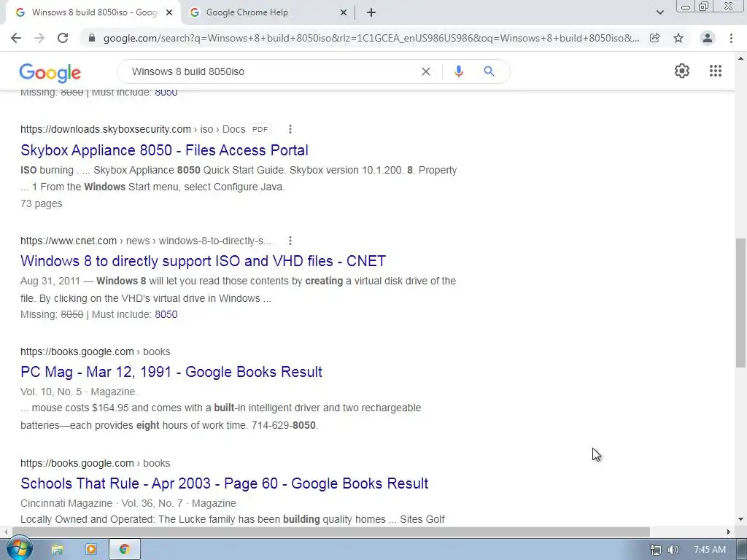Click the Google search query field
The height and width of the screenshot is (560, 747).
pos(271,71)
